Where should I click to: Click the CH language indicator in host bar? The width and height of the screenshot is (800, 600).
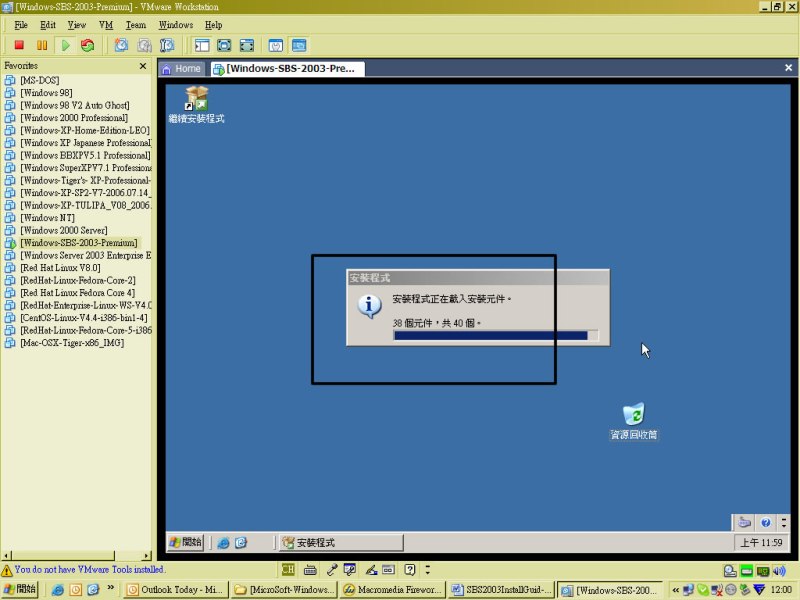[288, 569]
